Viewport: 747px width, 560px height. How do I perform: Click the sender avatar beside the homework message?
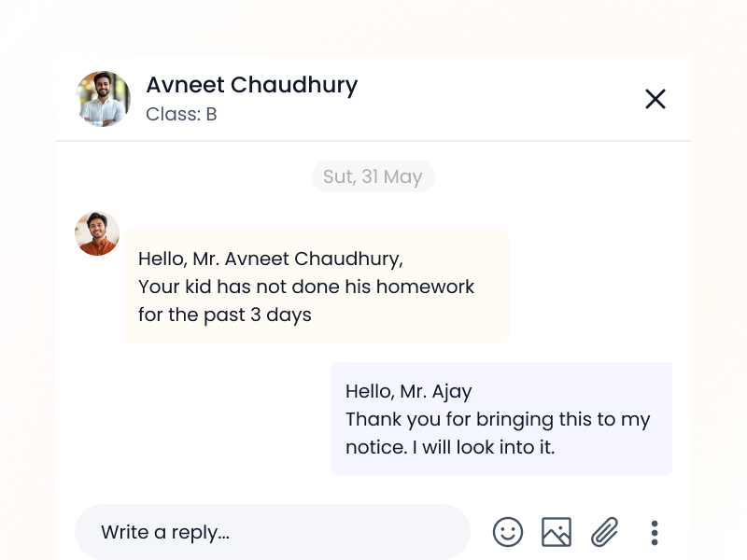(97, 233)
